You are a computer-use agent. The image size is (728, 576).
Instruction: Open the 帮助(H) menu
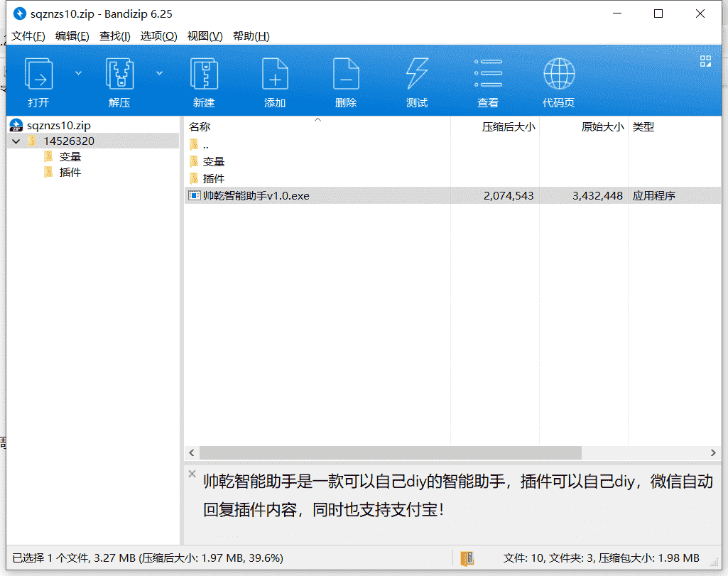251,36
